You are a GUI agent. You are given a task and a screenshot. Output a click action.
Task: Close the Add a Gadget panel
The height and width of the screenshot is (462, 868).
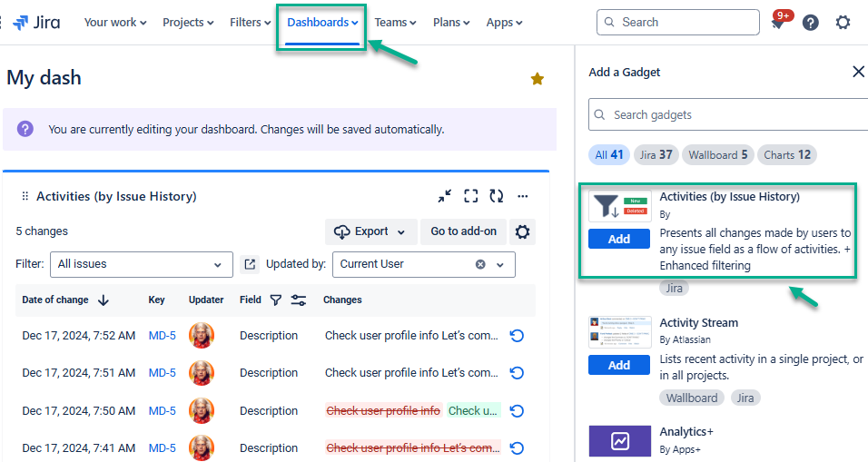pyautogui.click(x=858, y=72)
